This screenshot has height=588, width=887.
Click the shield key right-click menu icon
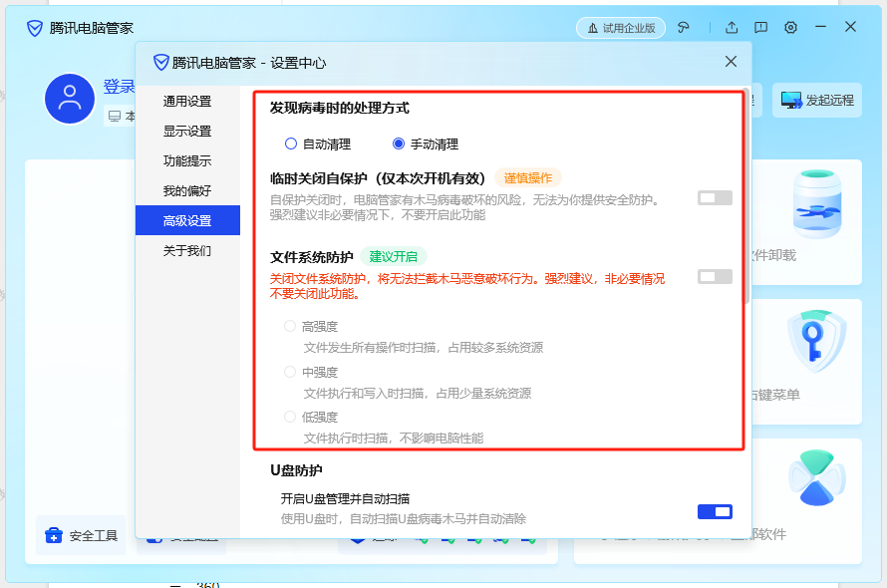coord(817,341)
